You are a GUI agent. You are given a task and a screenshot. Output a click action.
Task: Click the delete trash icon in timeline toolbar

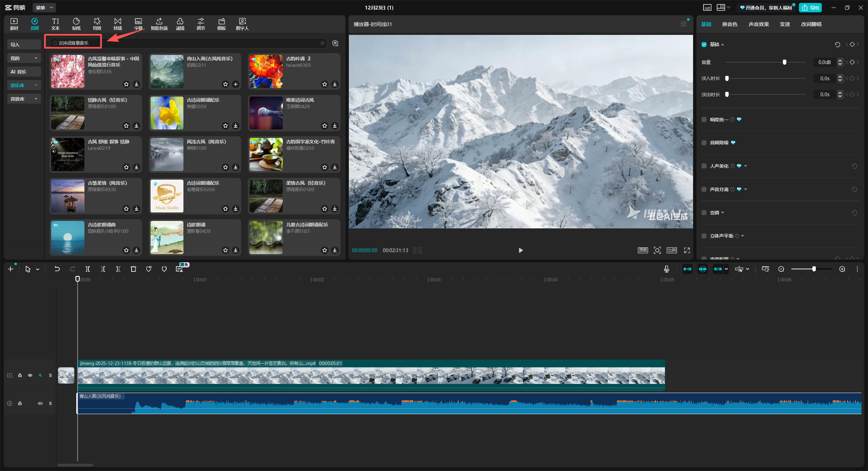click(x=133, y=269)
